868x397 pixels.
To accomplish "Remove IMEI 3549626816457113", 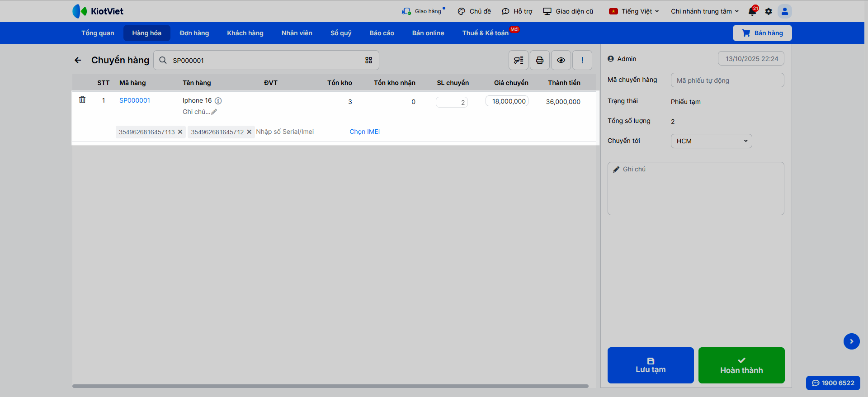I will click(x=180, y=132).
